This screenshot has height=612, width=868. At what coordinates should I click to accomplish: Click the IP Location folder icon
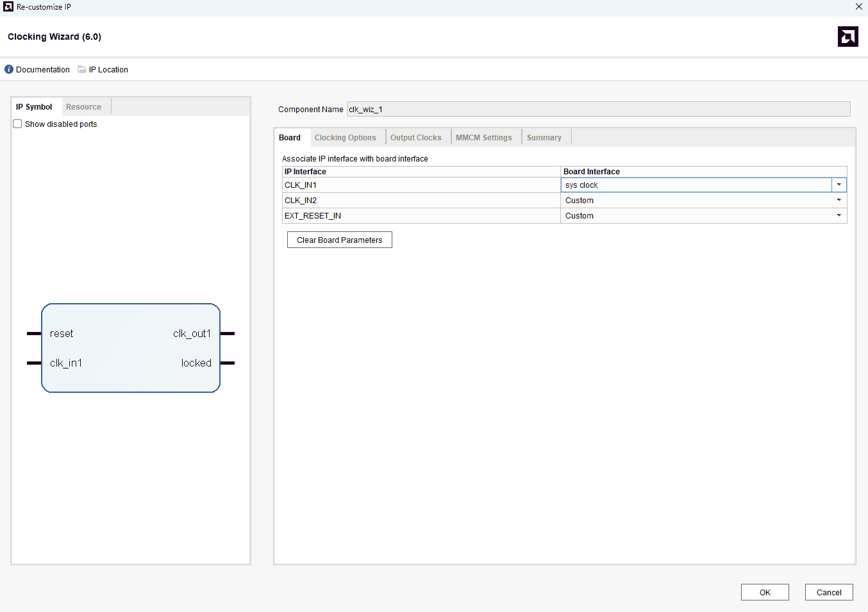pos(82,69)
